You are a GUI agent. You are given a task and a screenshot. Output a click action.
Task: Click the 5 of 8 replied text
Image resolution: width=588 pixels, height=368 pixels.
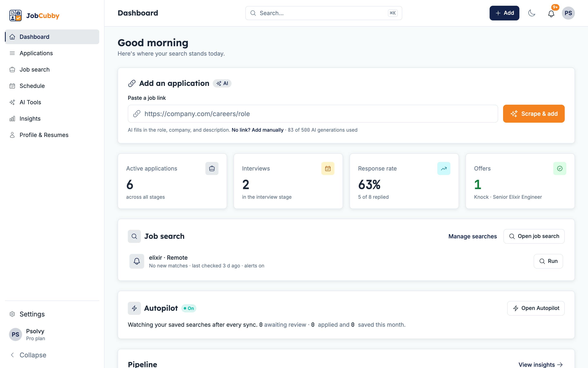point(373,197)
